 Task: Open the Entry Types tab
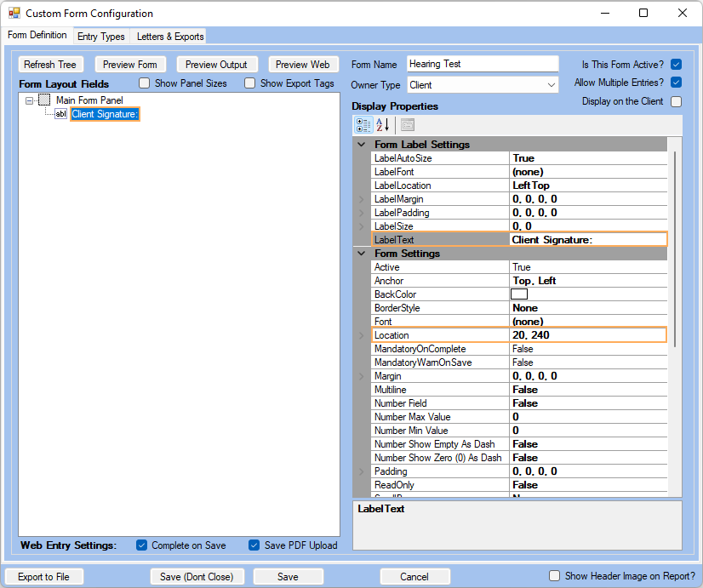coord(101,37)
